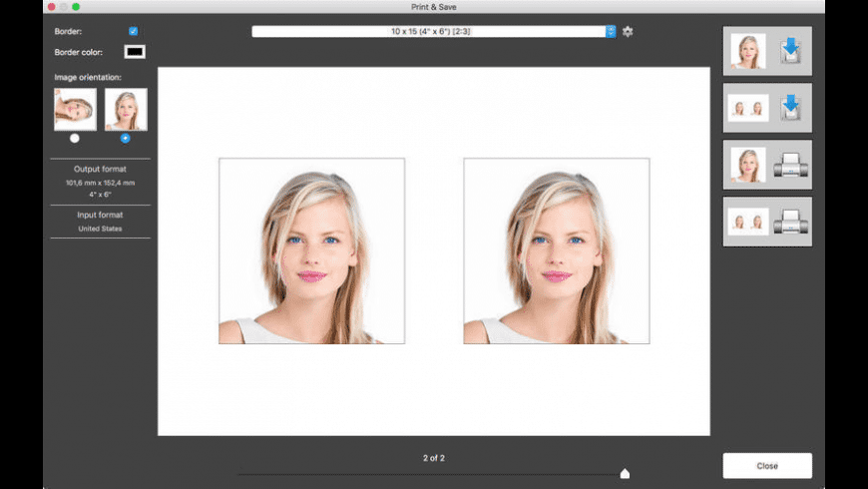Click the '2 of 2' page indicator
Image resolution: width=868 pixels, height=489 pixels.
pyautogui.click(x=434, y=458)
